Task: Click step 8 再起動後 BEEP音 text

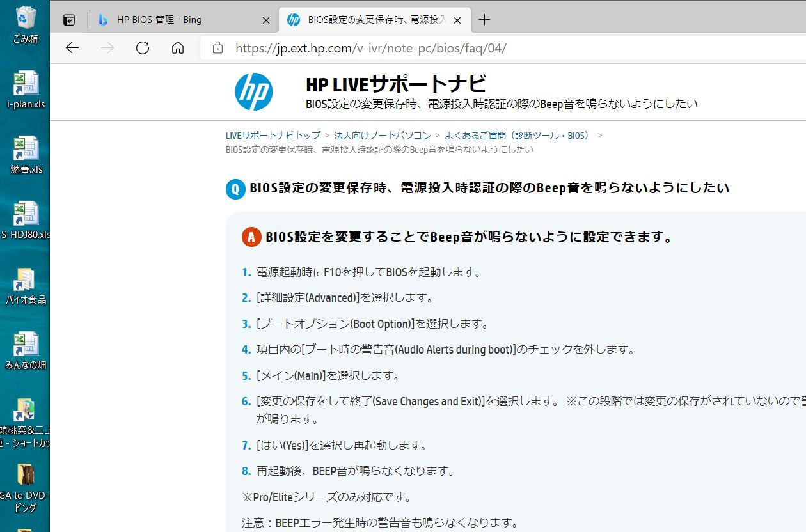Action: [356, 471]
